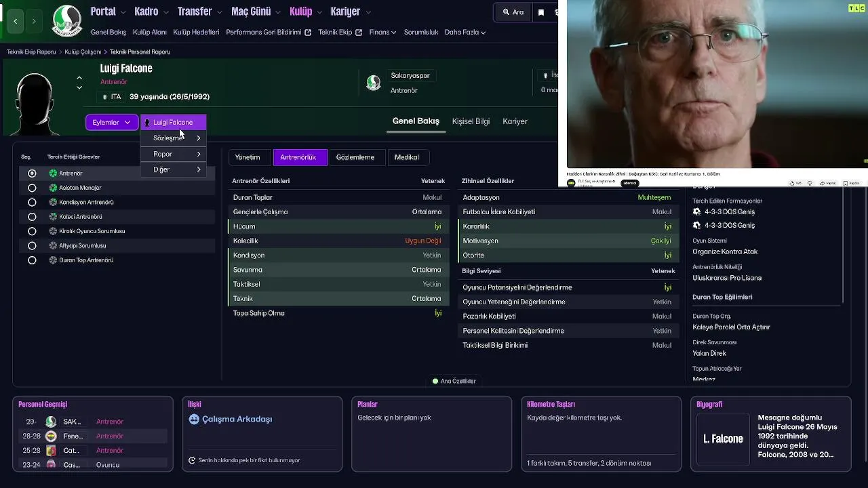This screenshot has height=488, width=868.
Task: Click the person icon in Luigi Falcone menu entry
Action: click(148, 123)
